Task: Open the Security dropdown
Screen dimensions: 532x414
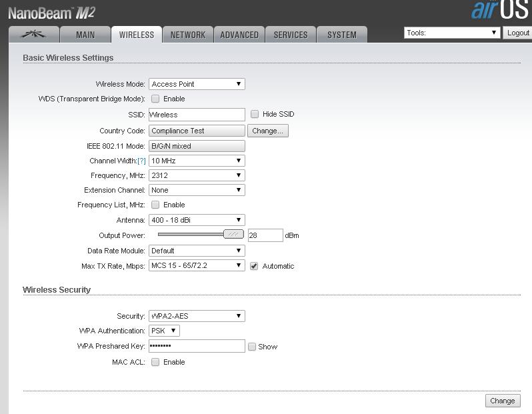Action: [197, 316]
